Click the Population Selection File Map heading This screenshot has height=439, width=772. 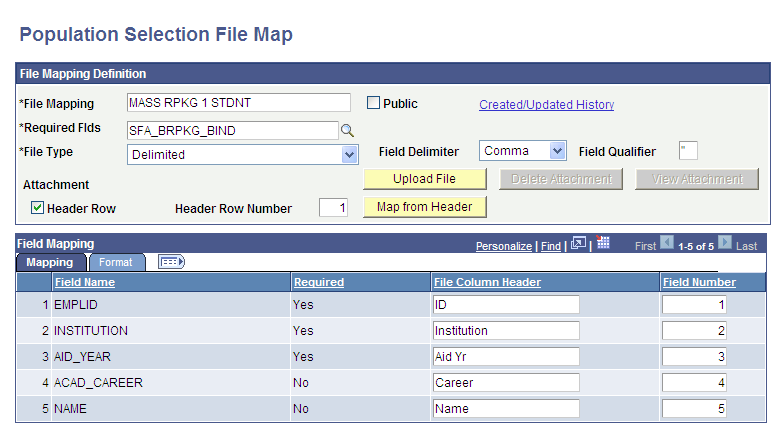[x=156, y=35]
